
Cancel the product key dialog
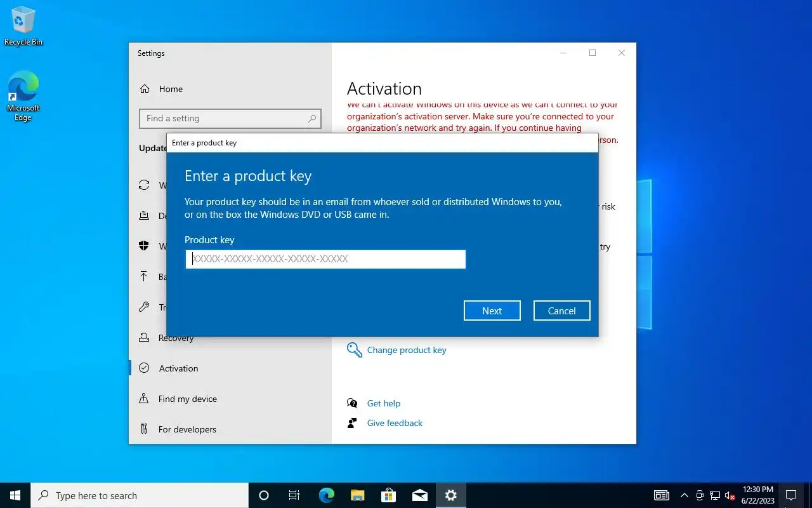pyautogui.click(x=562, y=311)
